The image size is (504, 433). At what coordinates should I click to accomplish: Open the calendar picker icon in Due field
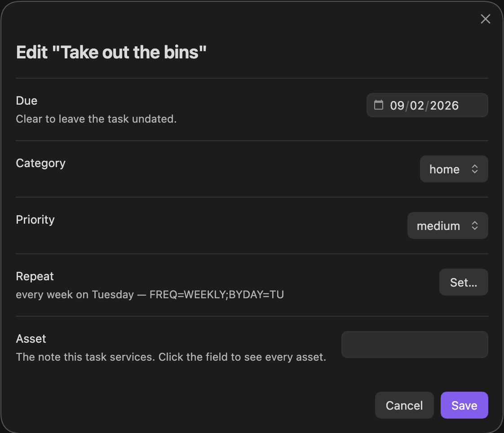click(x=379, y=105)
